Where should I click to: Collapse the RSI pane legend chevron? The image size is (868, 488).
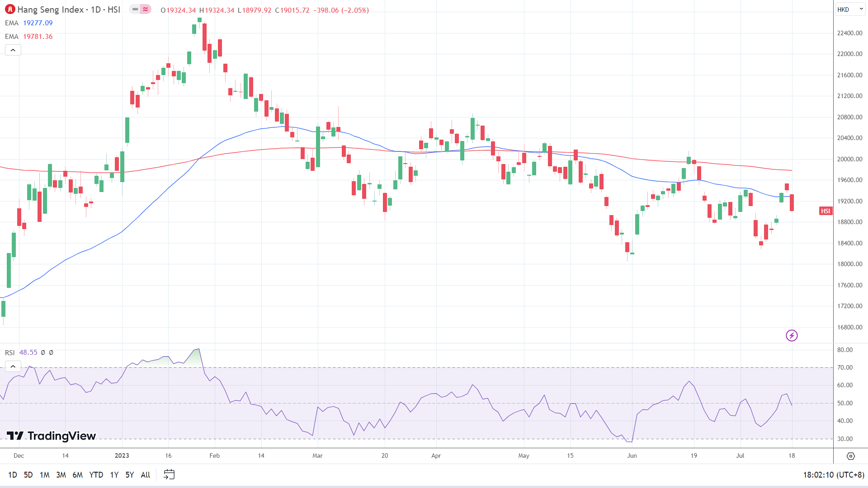(x=13, y=366)
